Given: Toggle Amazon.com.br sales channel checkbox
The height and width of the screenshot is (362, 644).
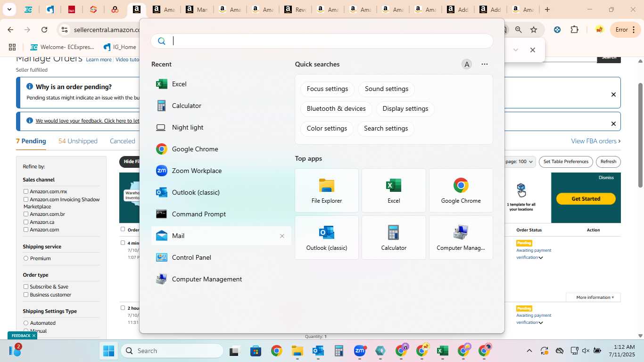Looking at the screenshot, I should tap(26, 214).
